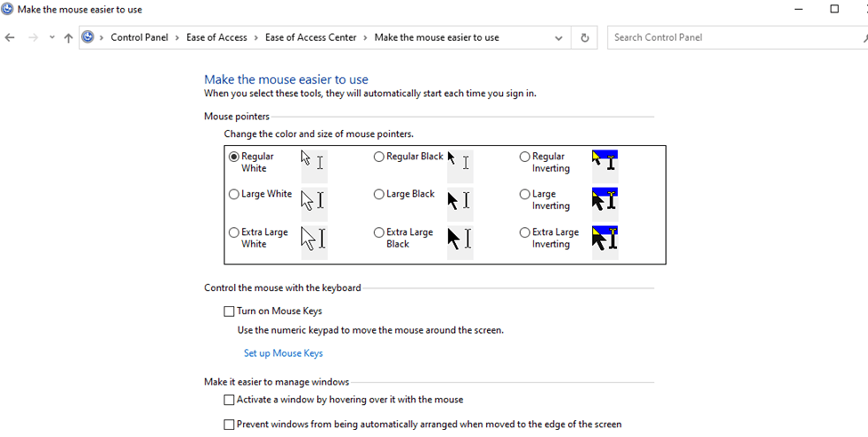868x437 pixels.
Task: Expand chevron before Control Panel breadcrumb
Action: point(101,37)
